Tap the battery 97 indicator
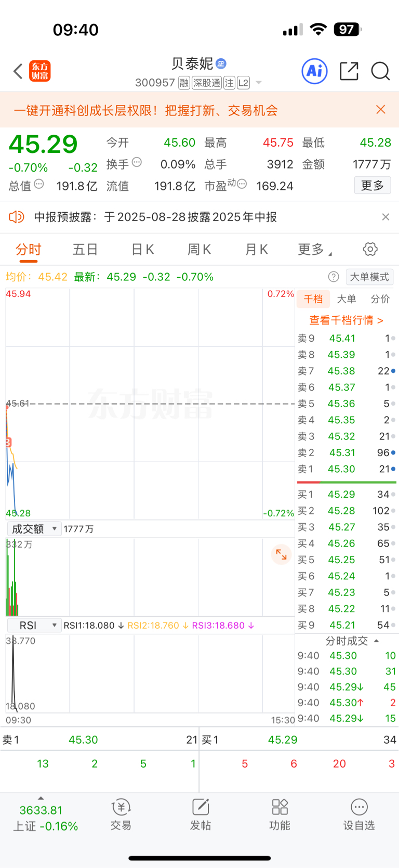Image resolution: width=399 pixels, height=868 pixels. [348, 29]
